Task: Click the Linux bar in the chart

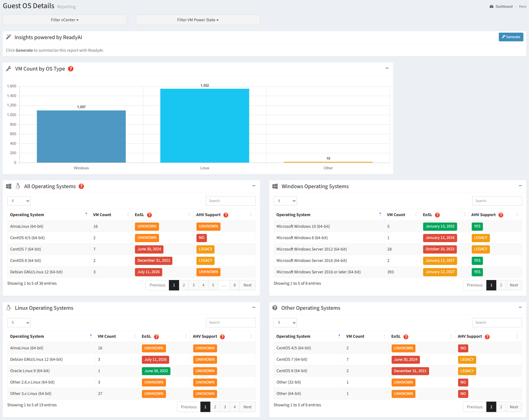Action: click(x=205, y=126)
